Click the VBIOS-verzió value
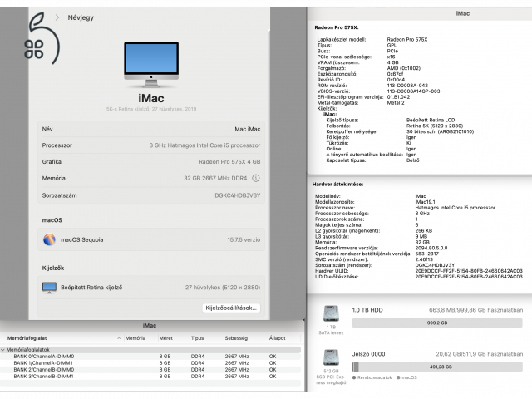 click(x=413, y=91)
